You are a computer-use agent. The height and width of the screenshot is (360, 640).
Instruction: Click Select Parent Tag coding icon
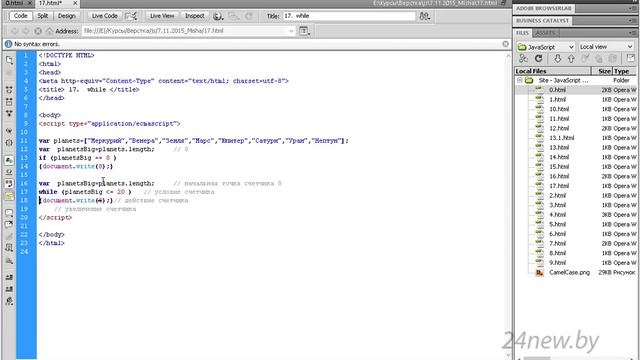9,131
